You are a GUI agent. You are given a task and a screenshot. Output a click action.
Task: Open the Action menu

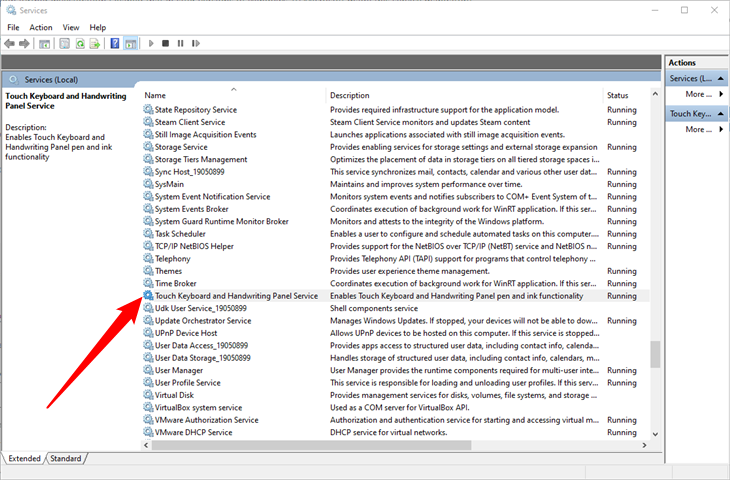click(41, 27)
